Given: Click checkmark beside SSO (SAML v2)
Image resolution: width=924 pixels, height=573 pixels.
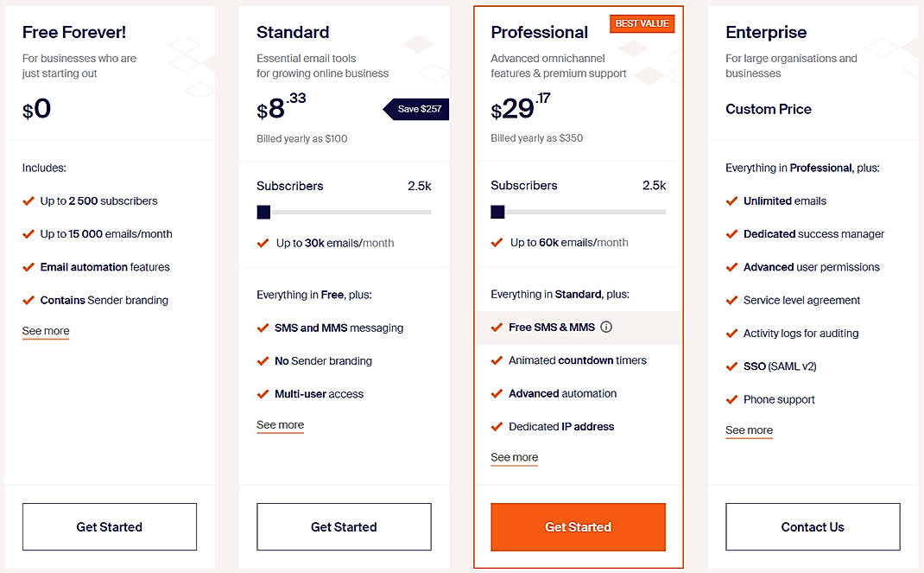Looking at the screenshot, I should 731,366.
